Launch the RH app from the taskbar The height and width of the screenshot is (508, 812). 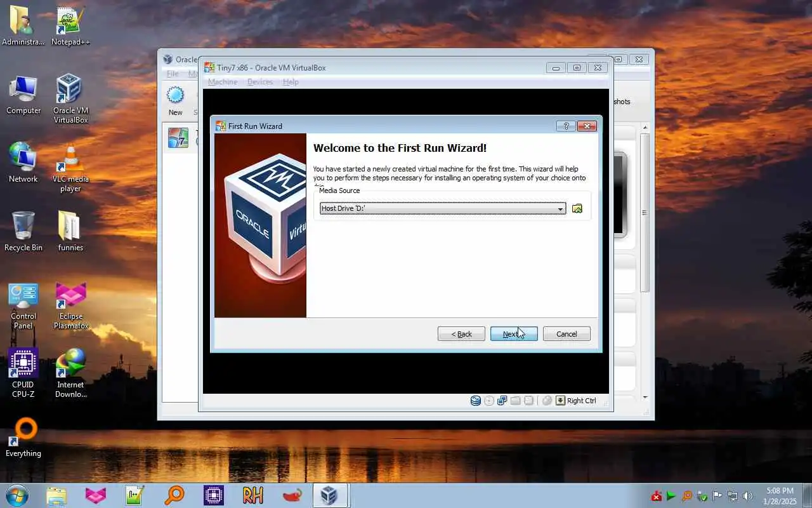253,495
